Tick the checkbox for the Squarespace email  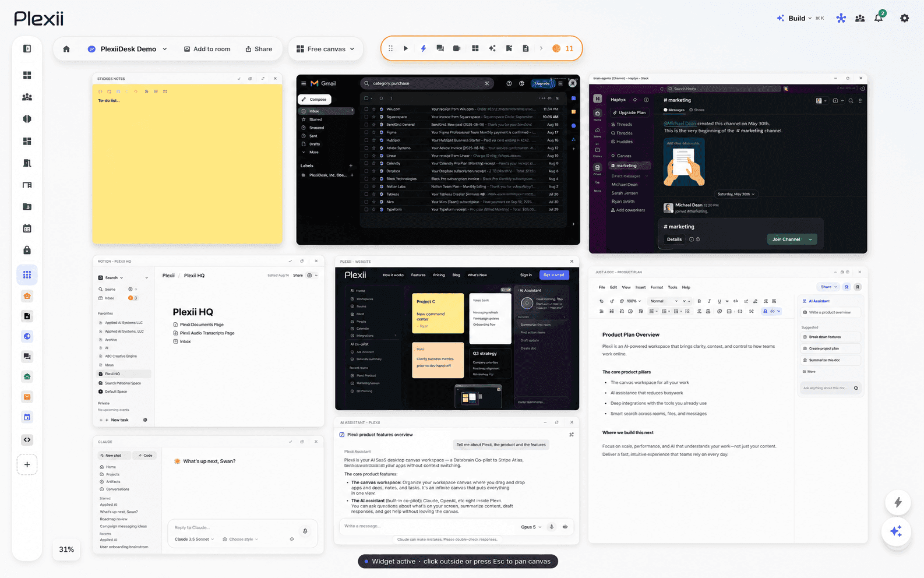tap(366, 117)
